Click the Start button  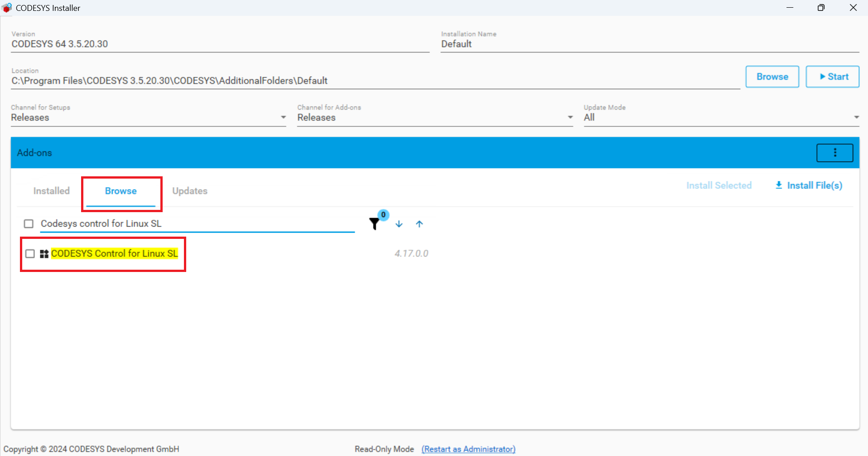[832, 77]
